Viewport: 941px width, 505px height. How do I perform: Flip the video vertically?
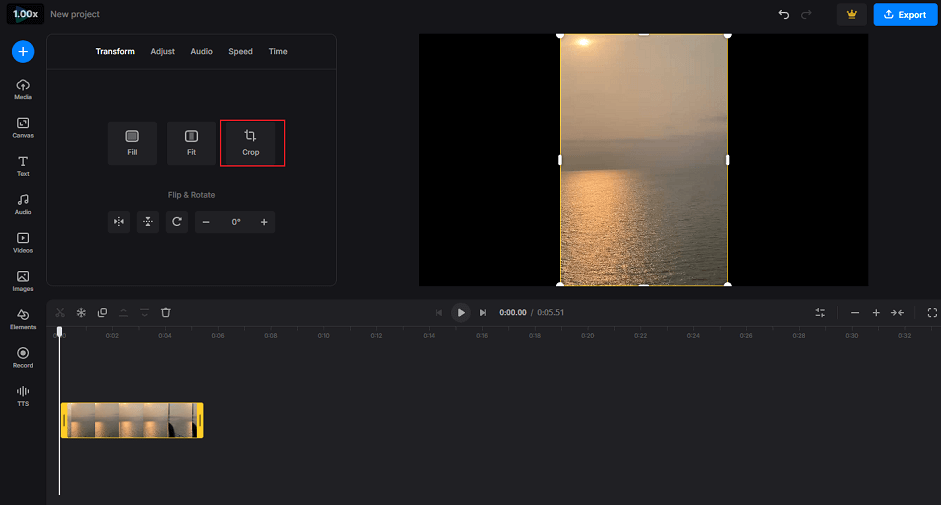click(x=148, y=222)
